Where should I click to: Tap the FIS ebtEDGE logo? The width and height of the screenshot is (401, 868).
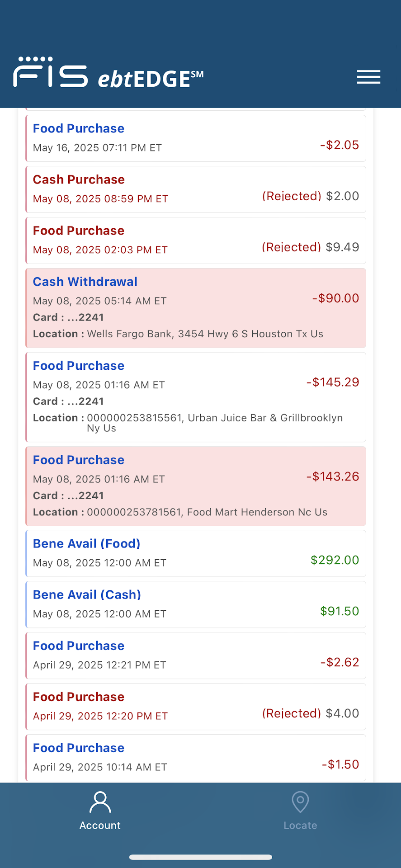click(x=109, y=73)
